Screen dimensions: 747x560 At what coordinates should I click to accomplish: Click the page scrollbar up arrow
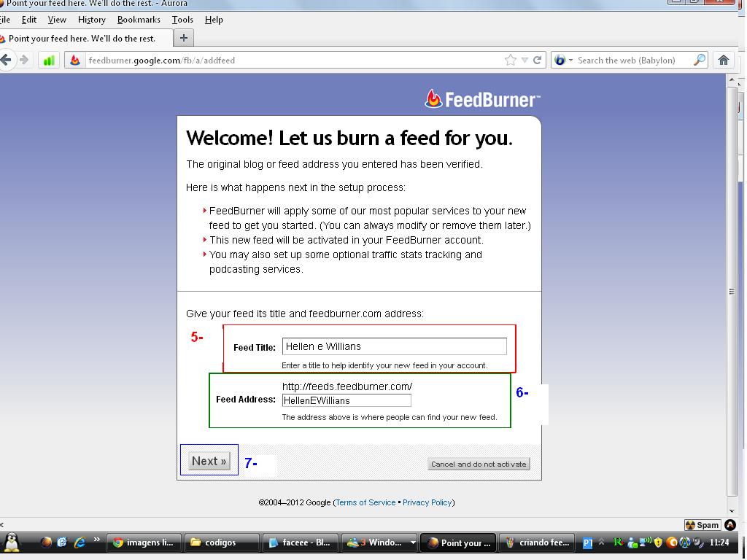732,80
